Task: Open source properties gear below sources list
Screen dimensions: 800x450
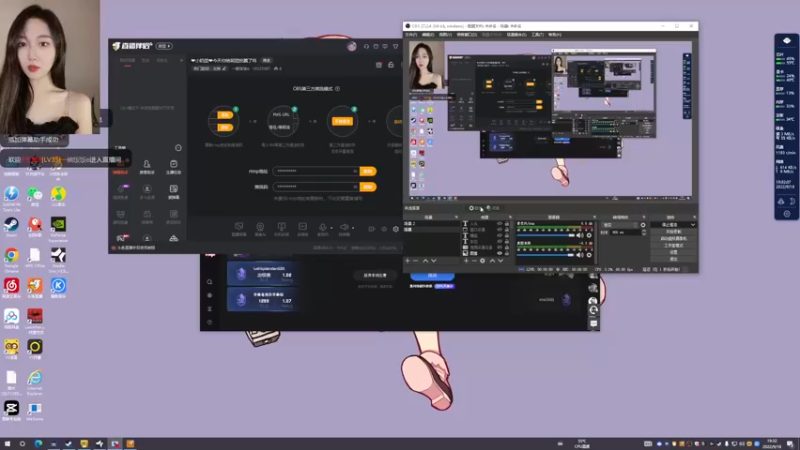Action: tap(483, 261)
